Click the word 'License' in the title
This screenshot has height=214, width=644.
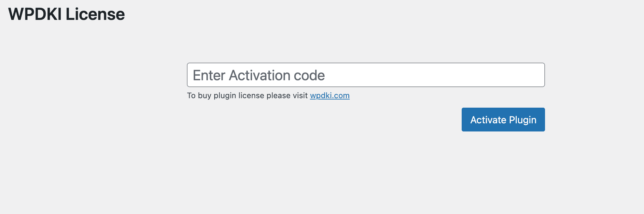tap(95, 14)
